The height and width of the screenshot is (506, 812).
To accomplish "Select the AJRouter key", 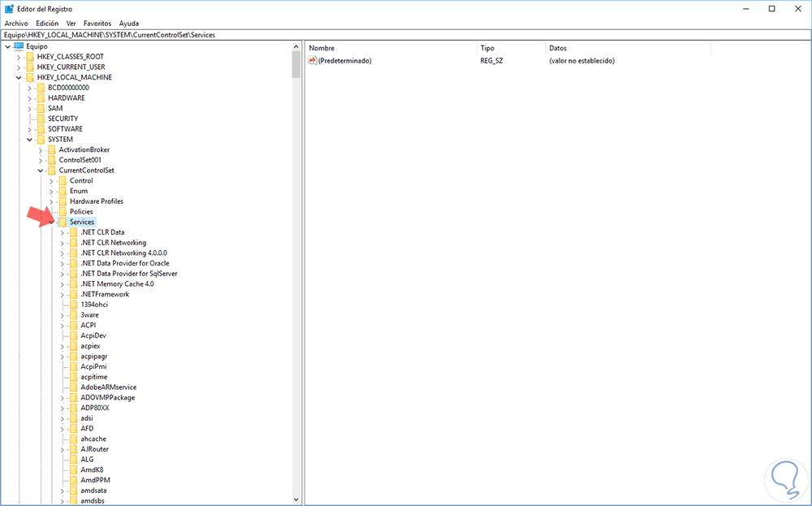I will tap(94, 449).
